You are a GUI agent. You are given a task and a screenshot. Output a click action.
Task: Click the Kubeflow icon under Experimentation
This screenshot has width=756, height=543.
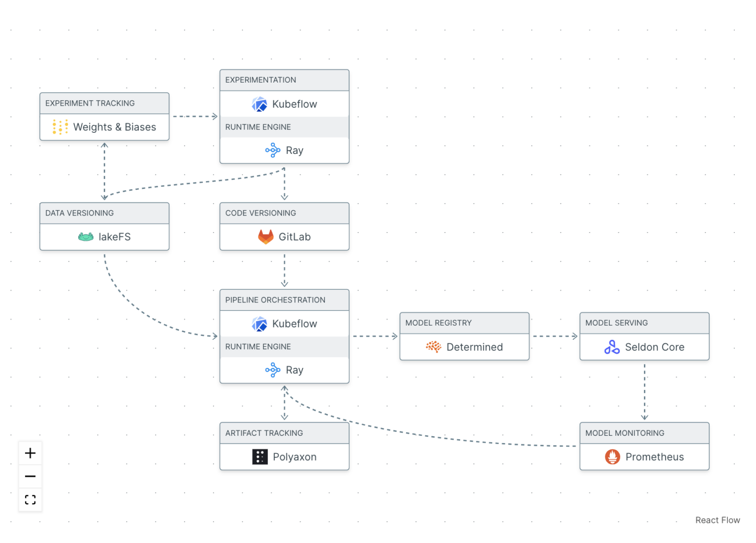coord(259,104)
